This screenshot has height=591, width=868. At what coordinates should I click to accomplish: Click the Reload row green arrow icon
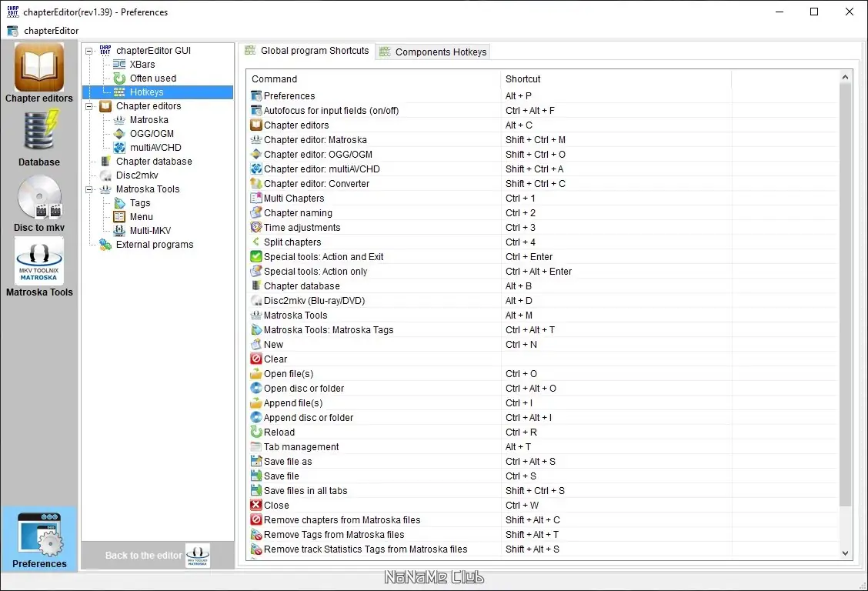(x=255, y=432)
